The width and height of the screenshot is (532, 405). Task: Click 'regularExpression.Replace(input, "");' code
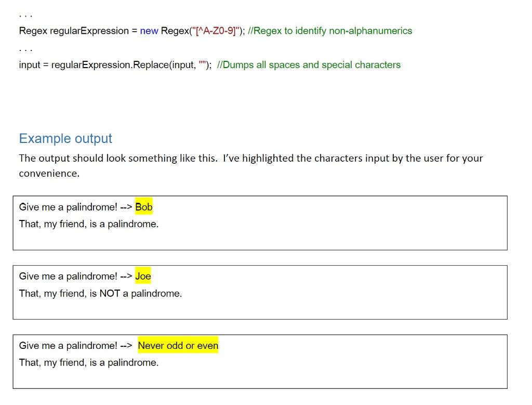click(131, 65)
